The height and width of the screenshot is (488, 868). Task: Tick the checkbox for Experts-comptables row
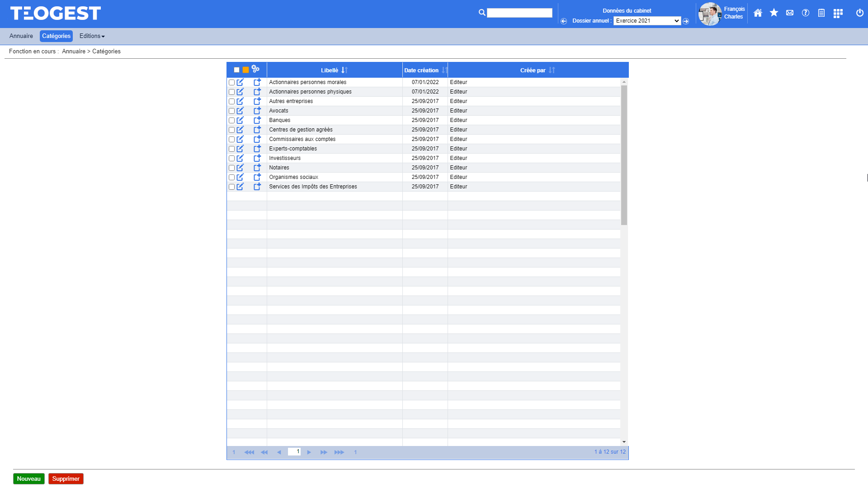(231, 149)
